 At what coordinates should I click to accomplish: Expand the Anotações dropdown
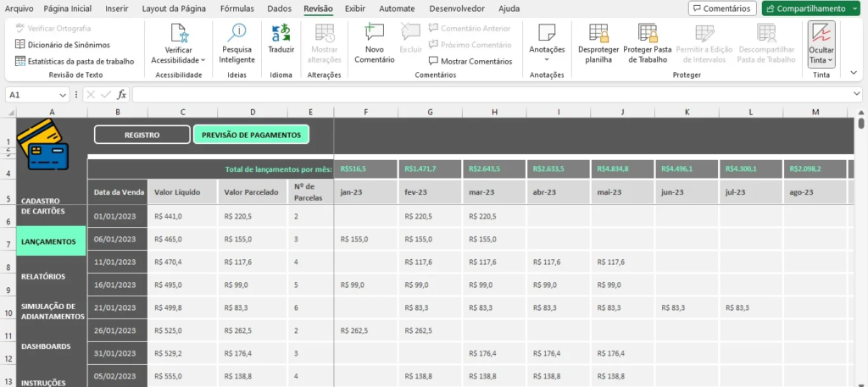(547, 59)
